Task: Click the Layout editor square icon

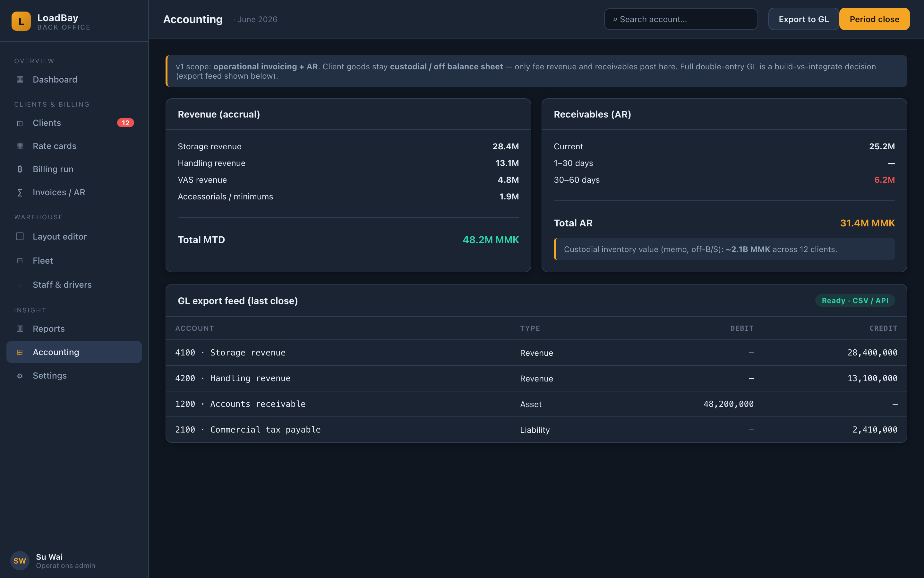Action: click(20, 236)
